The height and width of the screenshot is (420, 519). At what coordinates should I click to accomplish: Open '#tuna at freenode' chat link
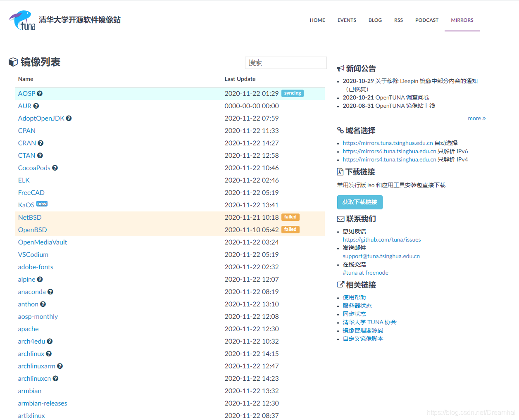[x=365, y=273]
